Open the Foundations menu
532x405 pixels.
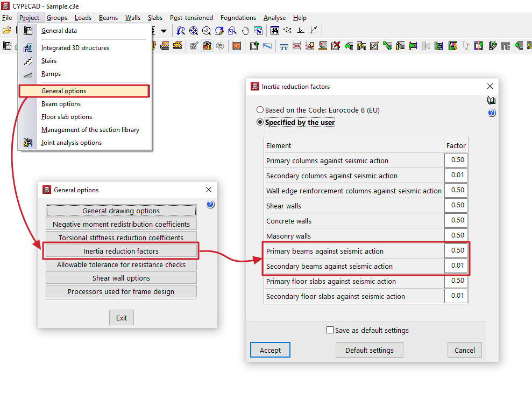click(238, 18)
